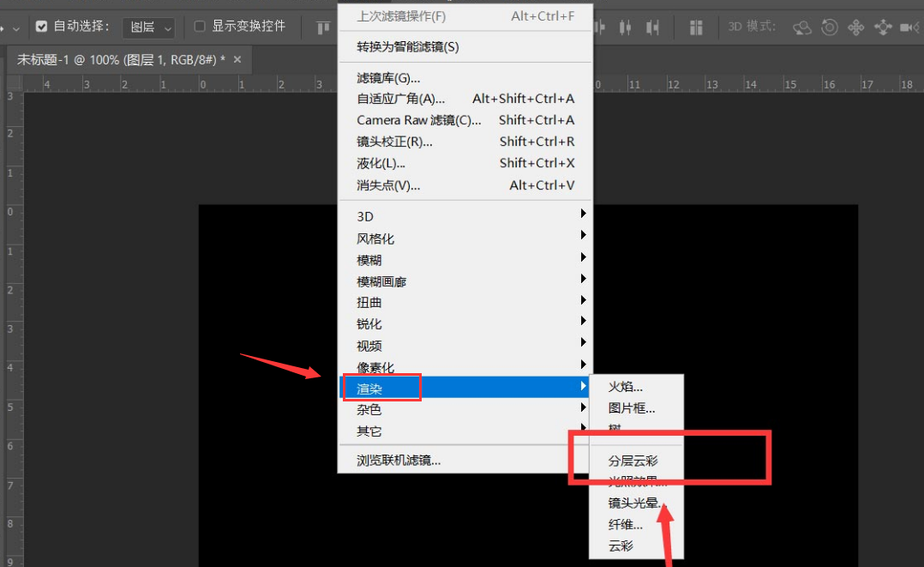The height and width of the screenshot is (567, 924).
Task: Enable the 显示变换控件 checkbox
Action: pos(200,27)
